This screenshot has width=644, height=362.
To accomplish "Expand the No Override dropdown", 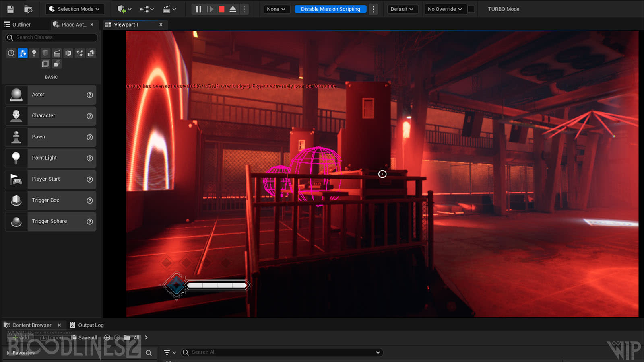I will [x=445, y=9].
